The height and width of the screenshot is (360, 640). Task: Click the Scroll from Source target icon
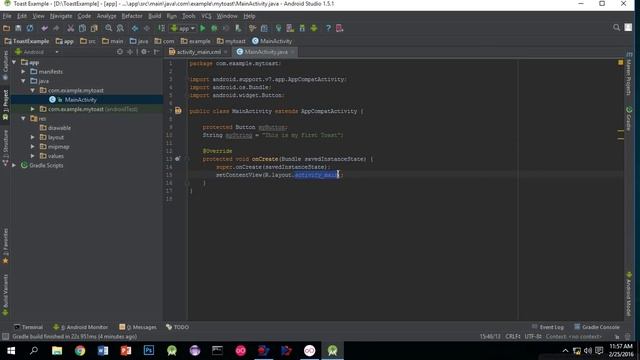pos(120,52)
